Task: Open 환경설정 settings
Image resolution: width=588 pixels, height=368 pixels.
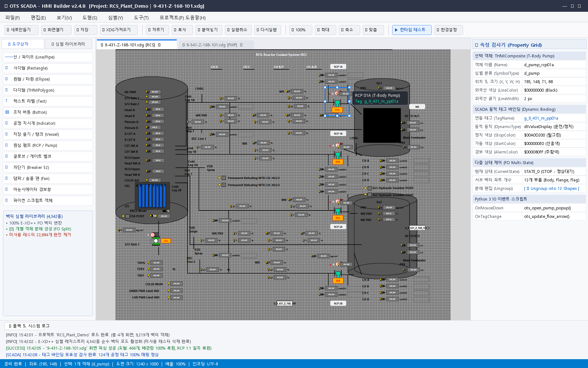Action: point(448,30)
